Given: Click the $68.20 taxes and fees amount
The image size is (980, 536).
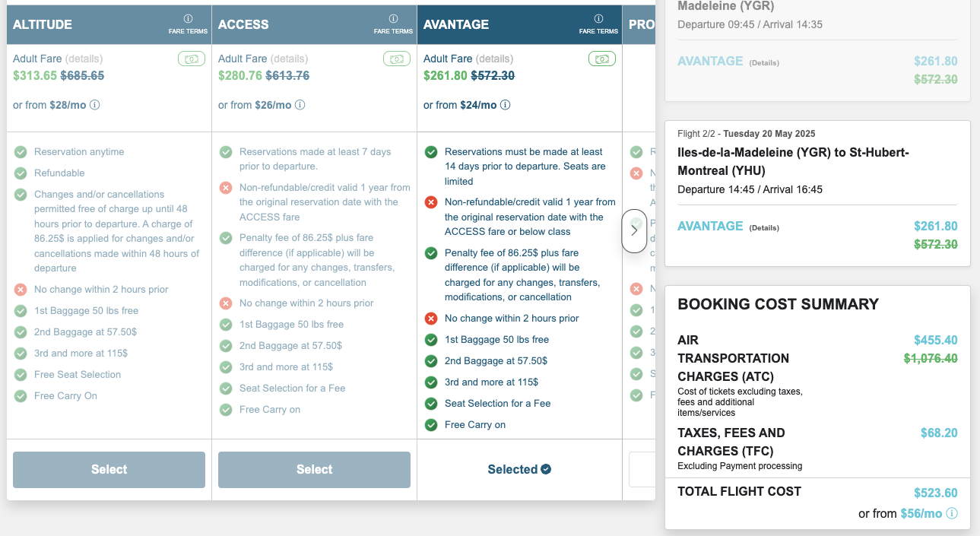Looking at the screenshot, I should [x=939, y=433].
